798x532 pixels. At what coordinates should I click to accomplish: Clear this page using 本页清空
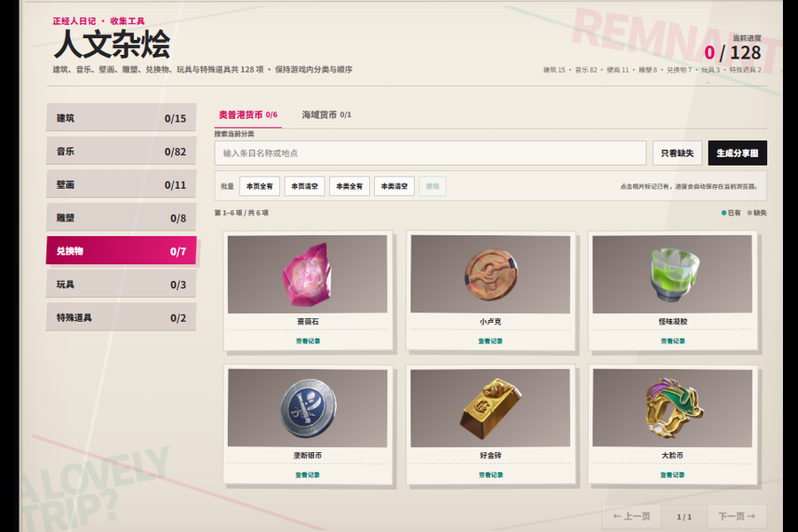tap(304, 186)
